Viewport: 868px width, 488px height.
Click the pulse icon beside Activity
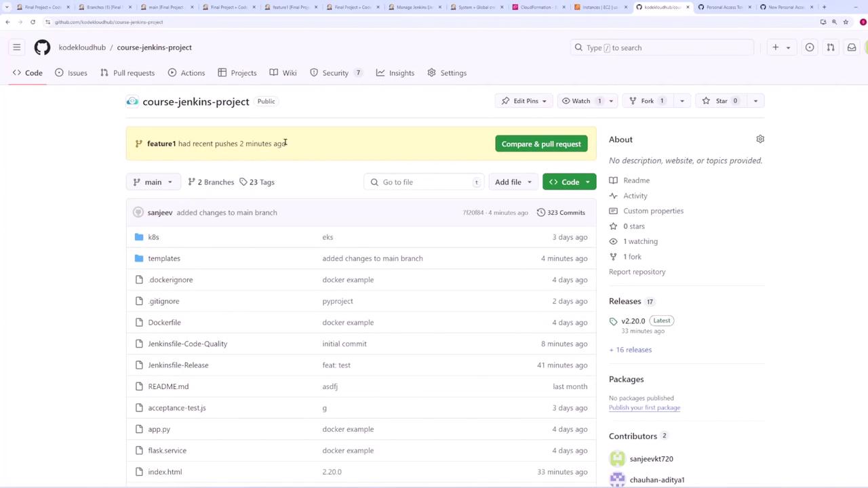point(614,196)
